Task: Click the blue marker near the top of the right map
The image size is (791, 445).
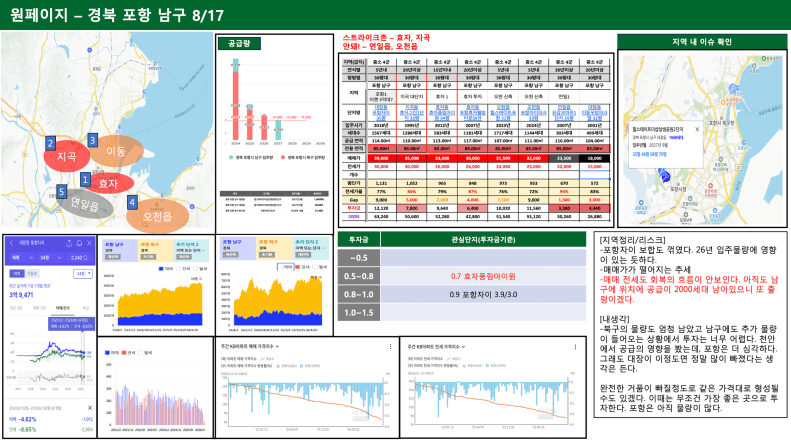Action: [732, 88]
